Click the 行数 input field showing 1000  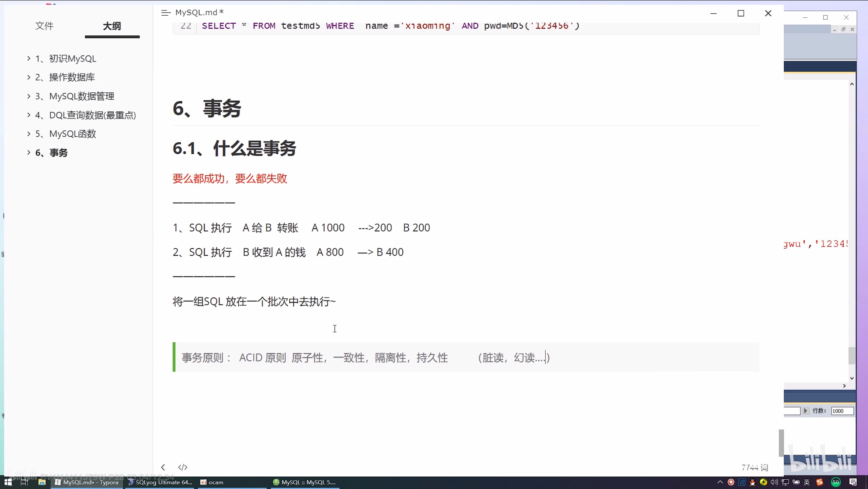(842, 411)
